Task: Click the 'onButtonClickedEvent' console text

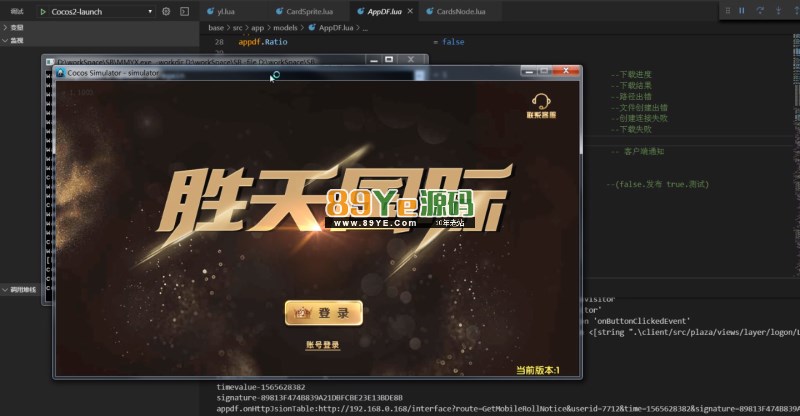Action: 641,321
